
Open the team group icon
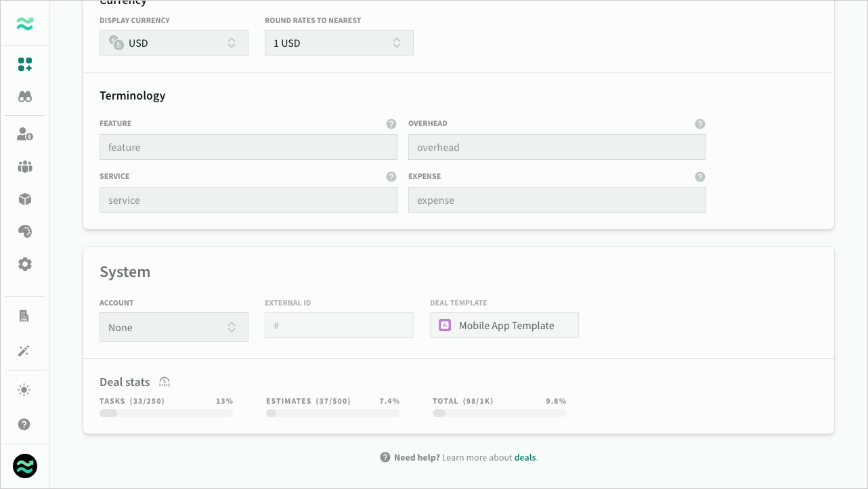(25, 167)
